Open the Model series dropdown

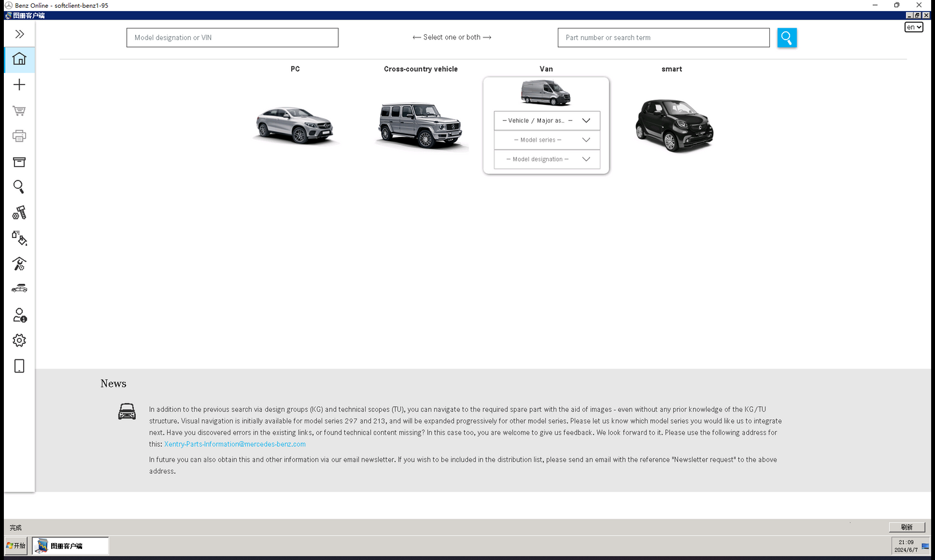click(547, 140)
